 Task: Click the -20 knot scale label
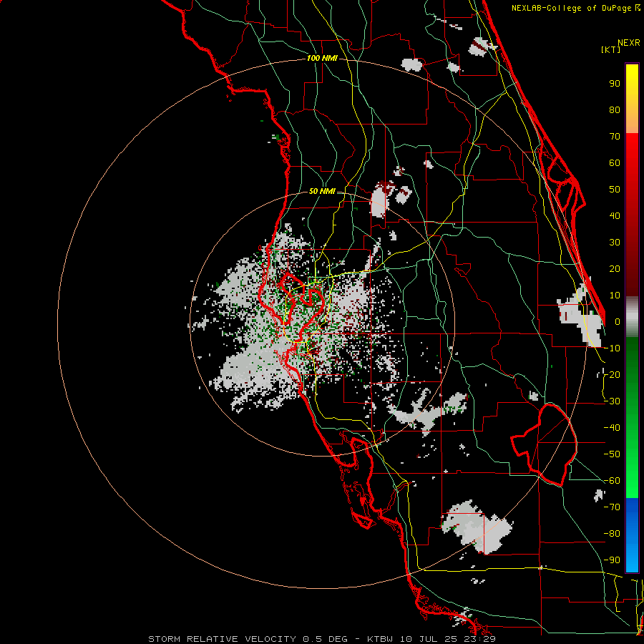point(612,374)
